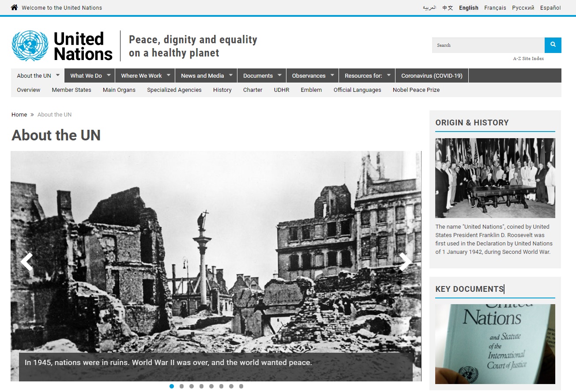Expand the News and Media dropdown arrow
576x392 pixels.
tap(230, 75)
